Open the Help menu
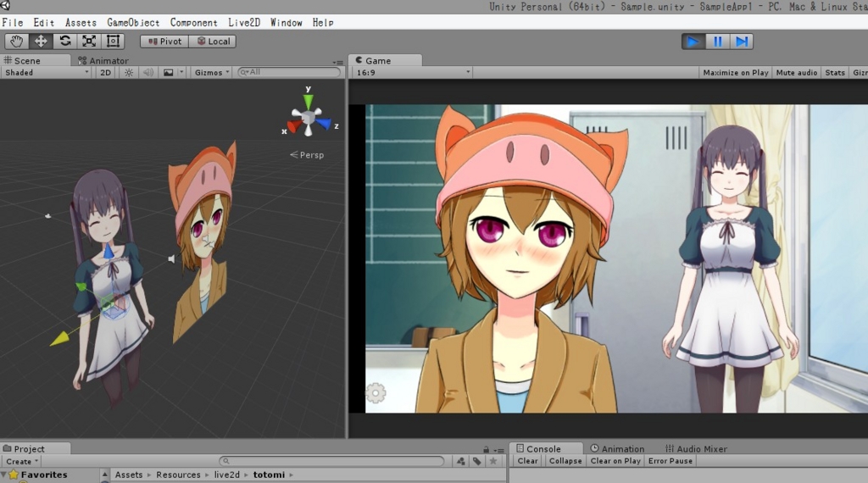 (x=323, y=23)
